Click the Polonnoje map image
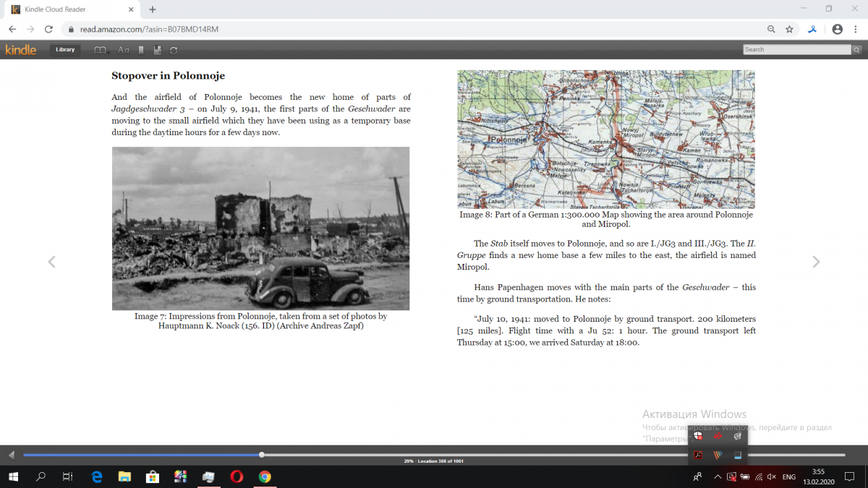Screen dimensions: 868x488 tap(606, 139)
